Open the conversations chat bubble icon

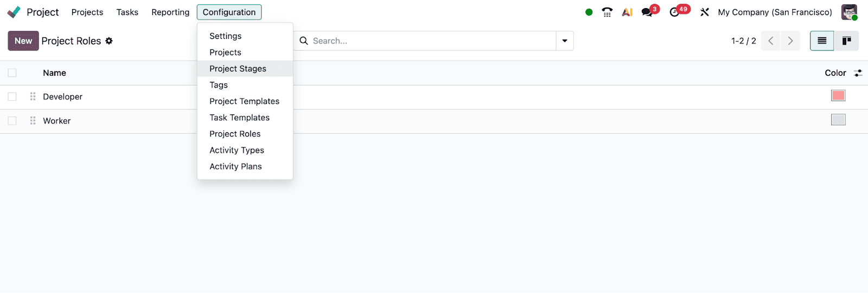[647, 12]
